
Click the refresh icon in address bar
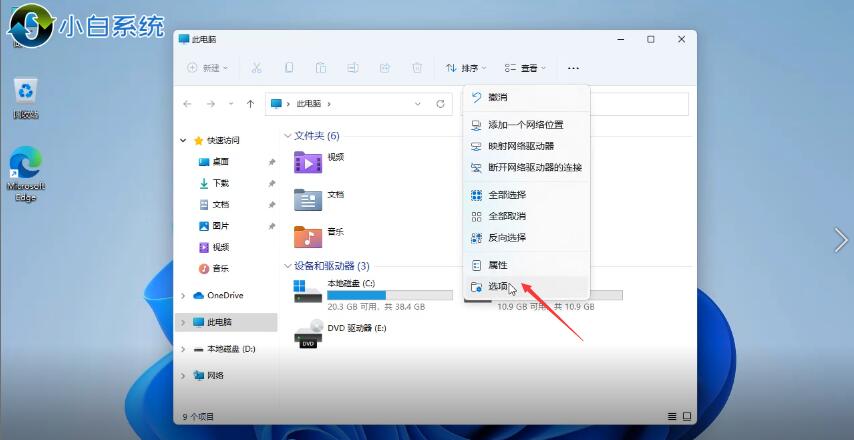tap(440, 104)
